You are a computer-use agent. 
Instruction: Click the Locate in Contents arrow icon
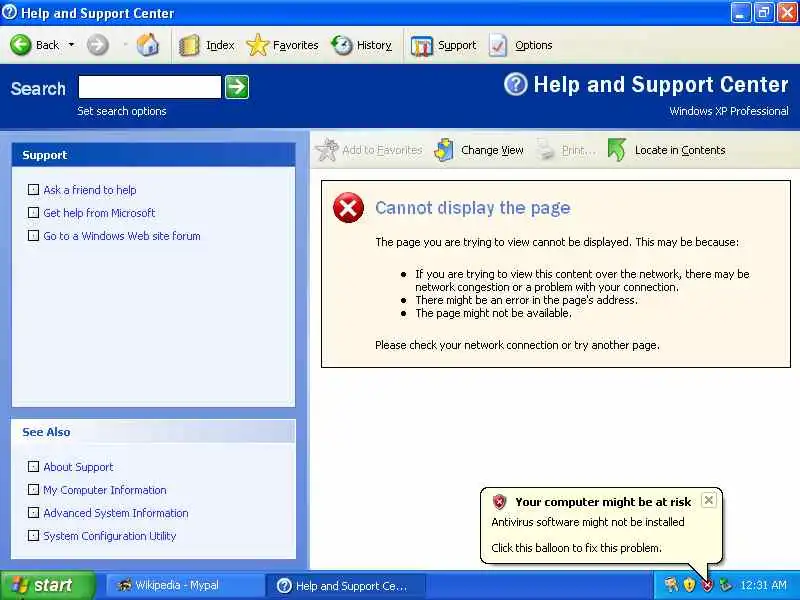tap(617, 150)
